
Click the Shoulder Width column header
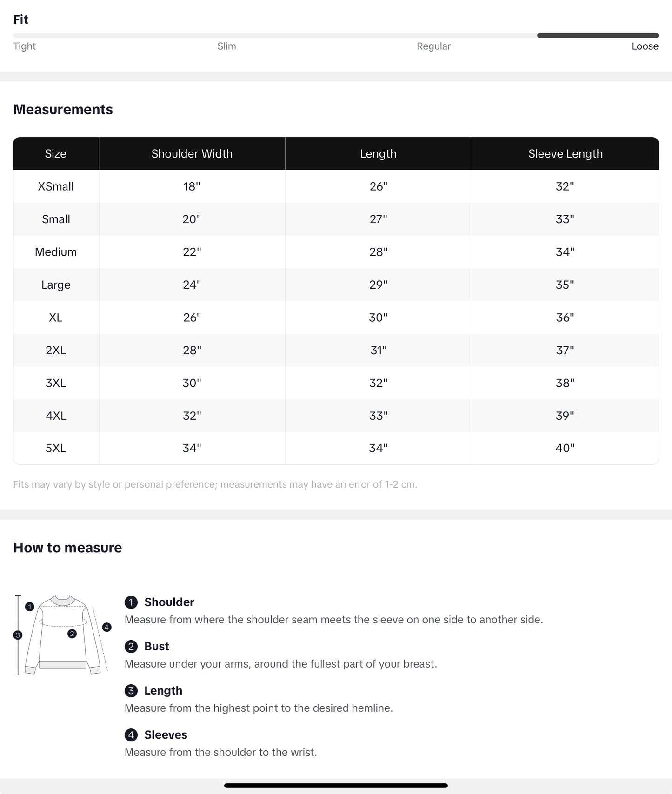pos(192,154)
